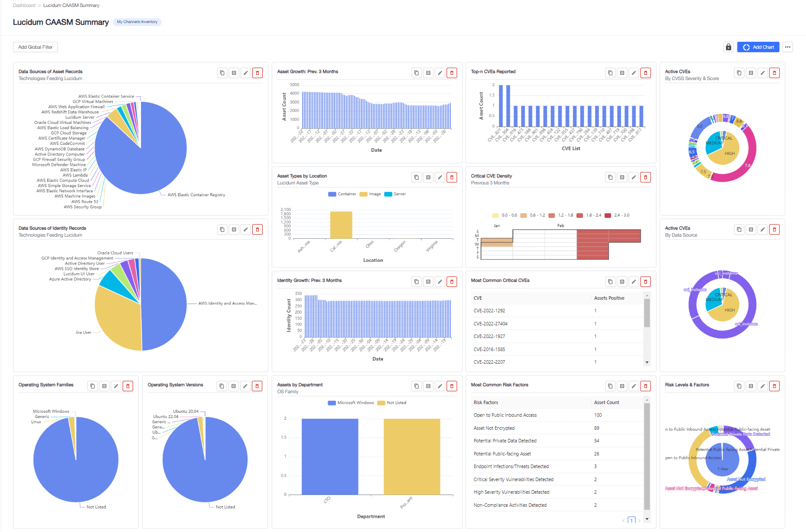Show data table for Top-n CVEs Reported
The height and width of the screenshot is (532, 806).
tap(622, 73)
